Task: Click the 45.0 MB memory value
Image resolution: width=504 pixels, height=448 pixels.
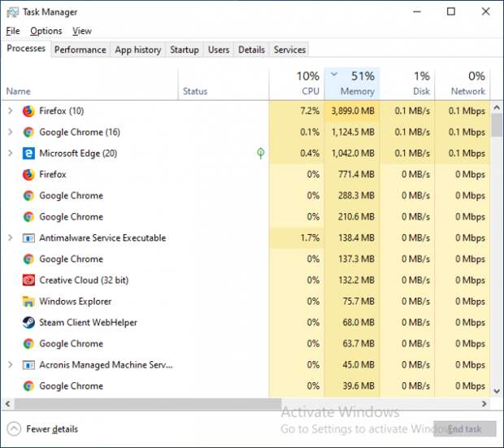Action: (x=358, y=365)
